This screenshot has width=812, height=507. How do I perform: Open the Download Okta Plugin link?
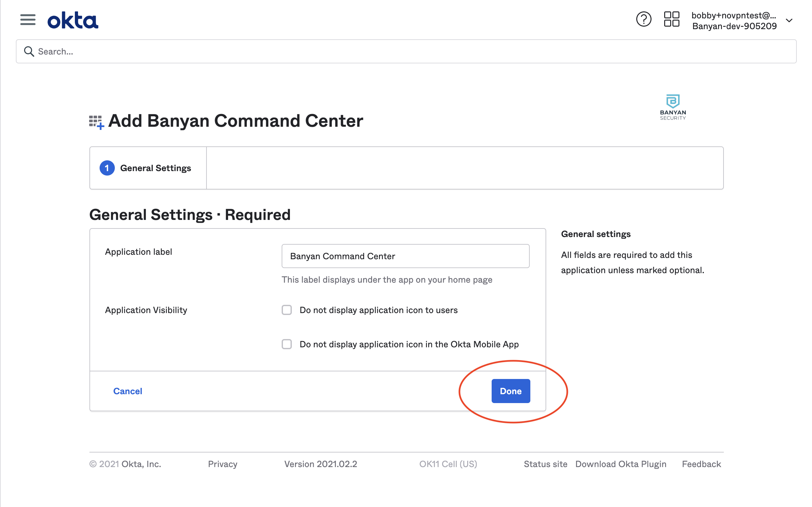click(620, 464)
